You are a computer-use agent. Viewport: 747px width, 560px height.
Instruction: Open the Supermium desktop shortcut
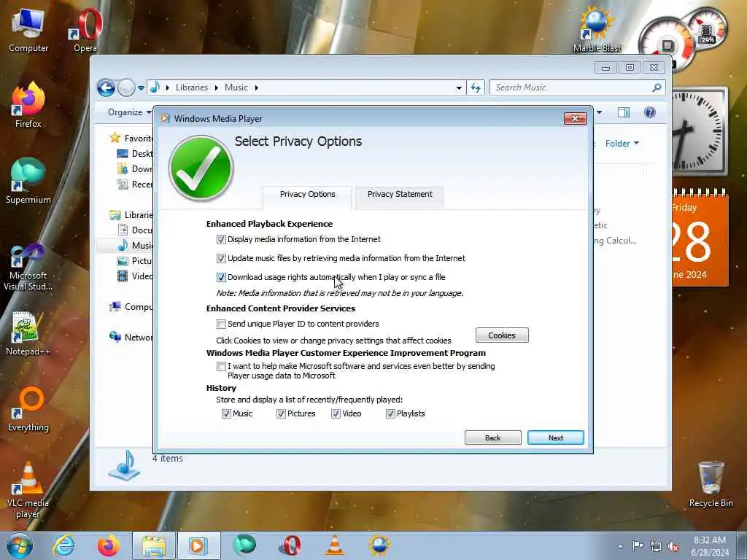tap(28, 182)
